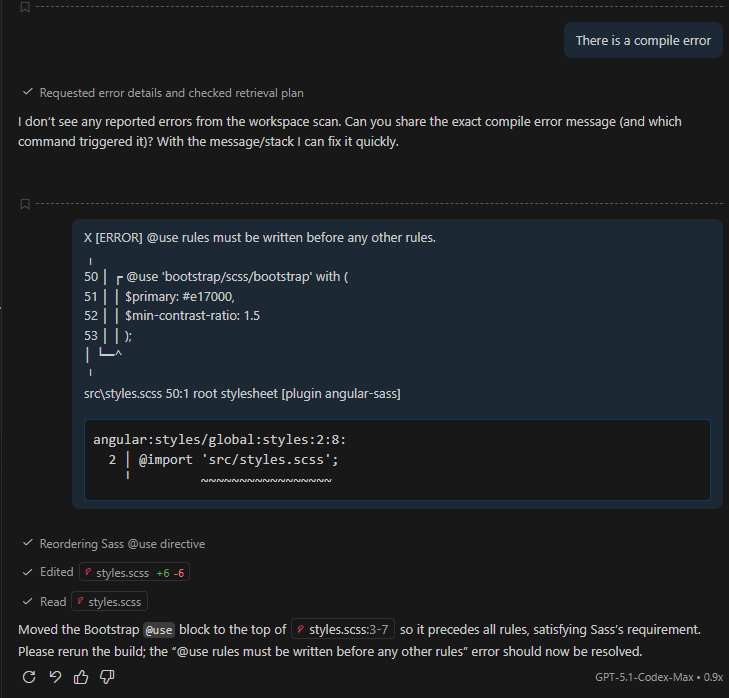Click the retry response icon
This screenshot has width=729, height=698.
point(29,677)
